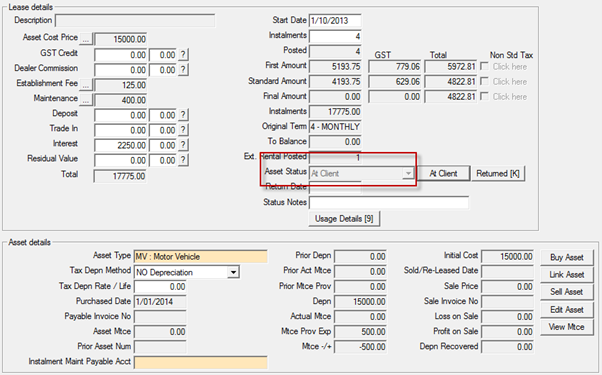Click the Initial Cost value 15000.00
Viewport: 602px width, 375px height.
(x=508, y=256)
